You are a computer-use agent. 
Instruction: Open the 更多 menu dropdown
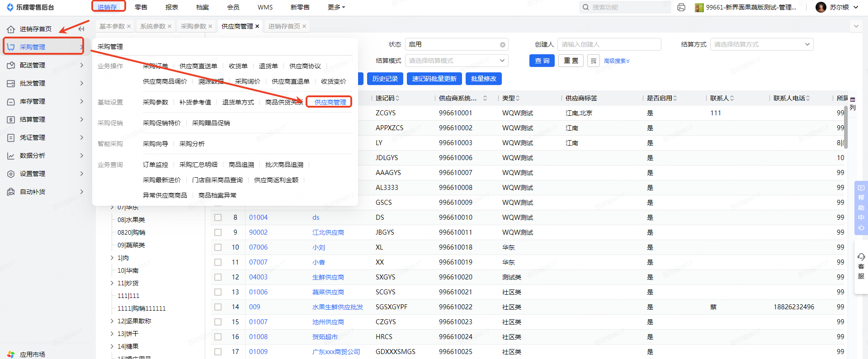pyautogui.click(x=336, y=7)
